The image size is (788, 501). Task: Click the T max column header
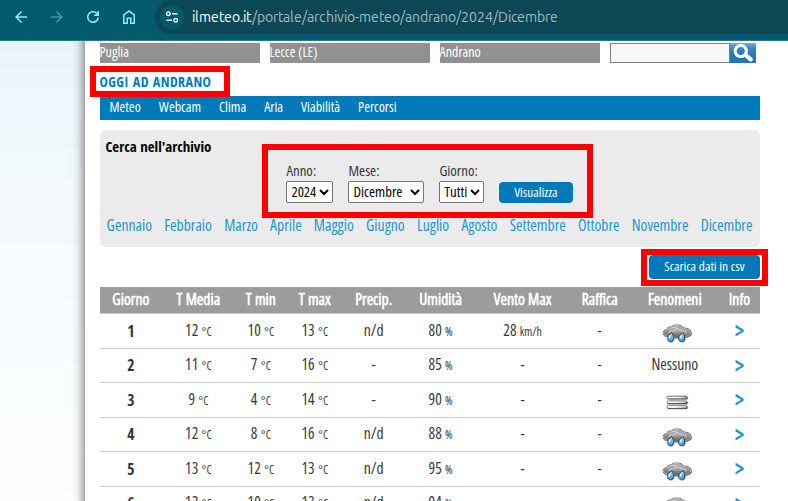click(x=315, y=300)
